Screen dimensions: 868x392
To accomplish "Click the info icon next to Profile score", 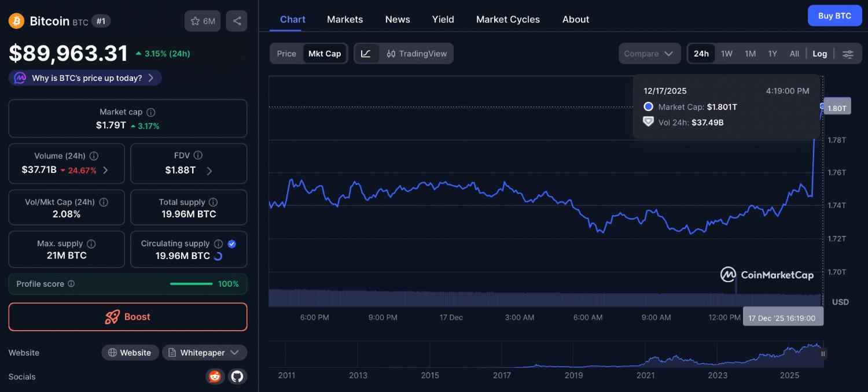I will (71, 284).
